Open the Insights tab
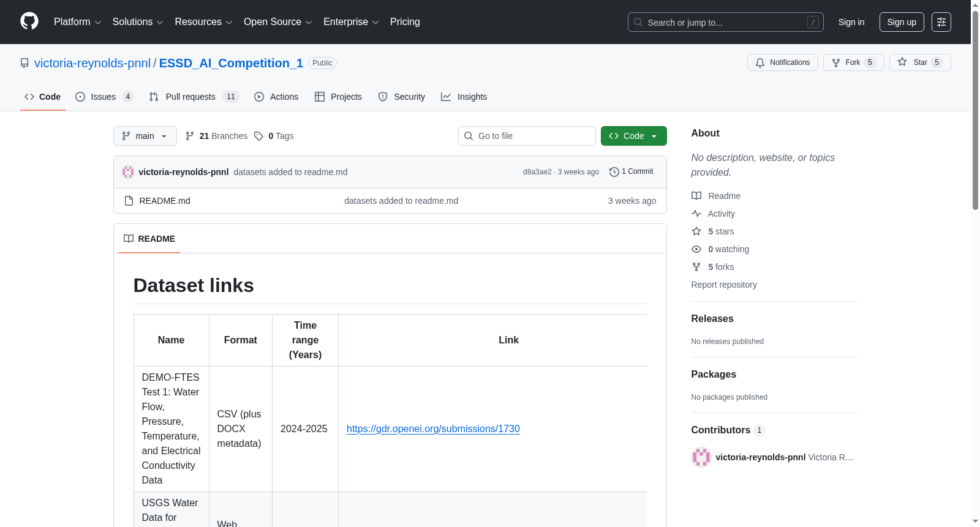Viewport: 980px width, 527px height. coord(464,97)
